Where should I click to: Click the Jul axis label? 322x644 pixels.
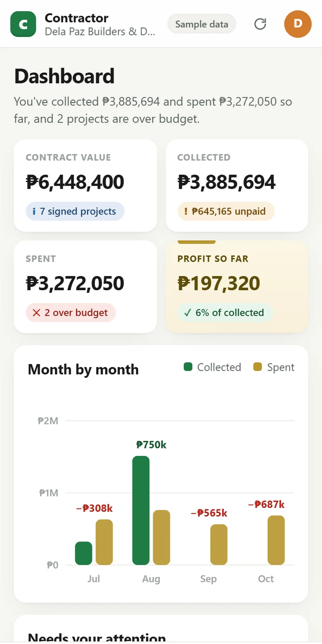94,579
